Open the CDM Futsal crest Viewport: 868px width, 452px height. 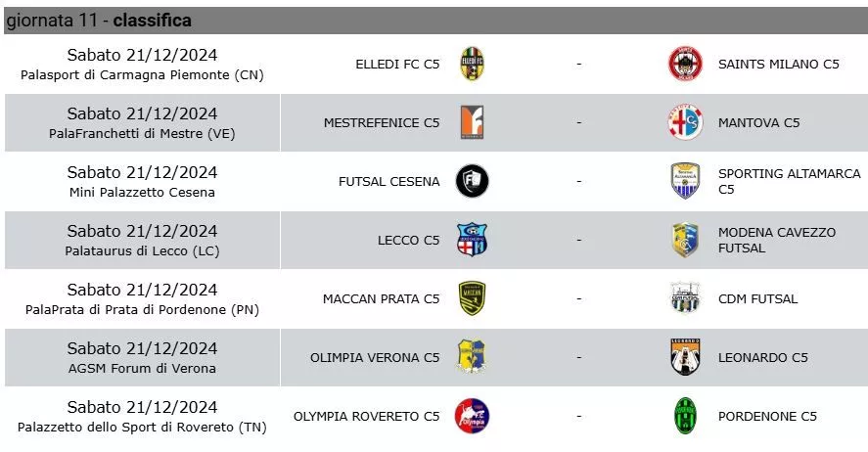(x=685, y=298)
